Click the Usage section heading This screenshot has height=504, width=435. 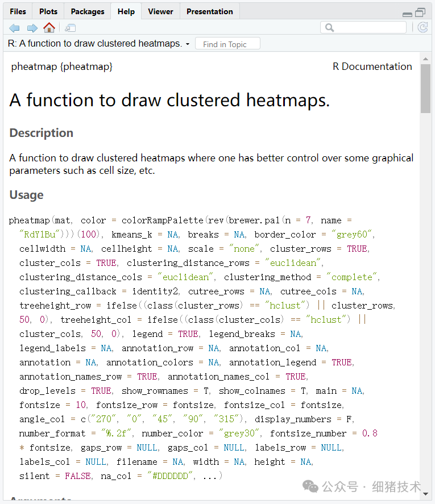point(27,195)
